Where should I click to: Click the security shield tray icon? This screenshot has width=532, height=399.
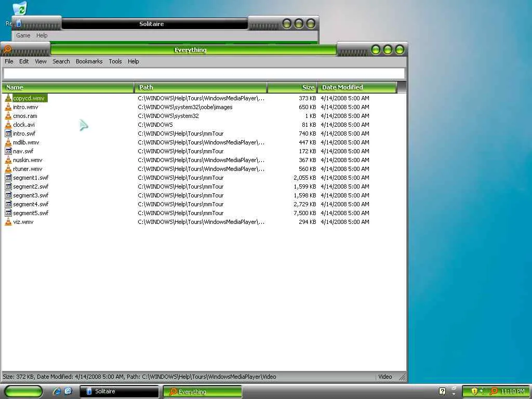(474, 391)
